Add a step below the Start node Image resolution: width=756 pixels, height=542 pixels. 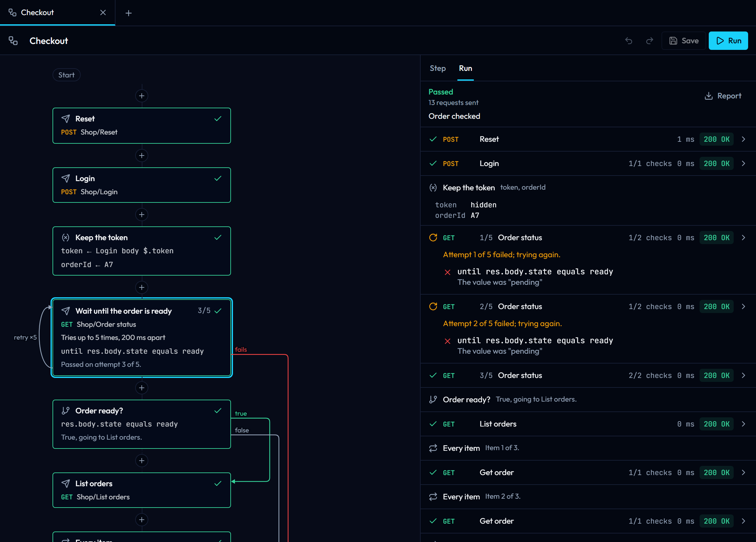click(142, 96)
